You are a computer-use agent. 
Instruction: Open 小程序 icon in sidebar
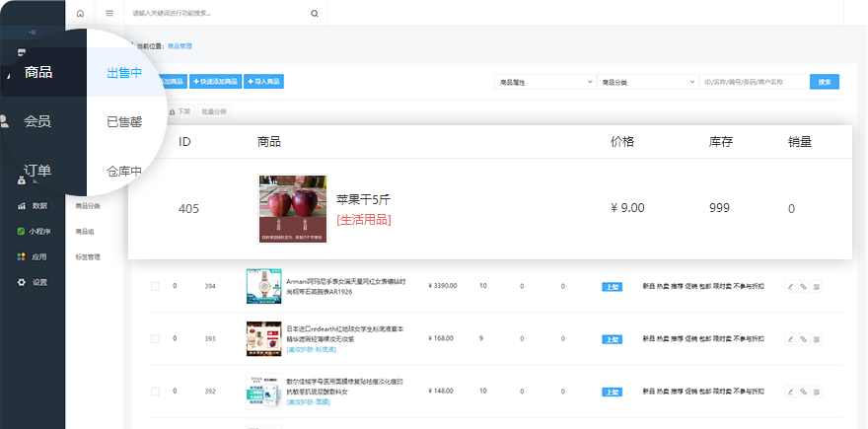tap(22, 232)
